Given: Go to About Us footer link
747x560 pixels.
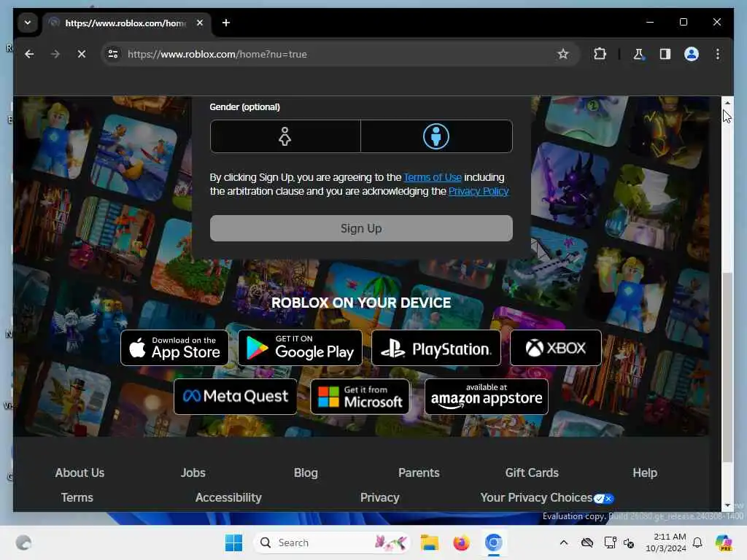Looking at the screenshot, I should click(x=80, y=472).
